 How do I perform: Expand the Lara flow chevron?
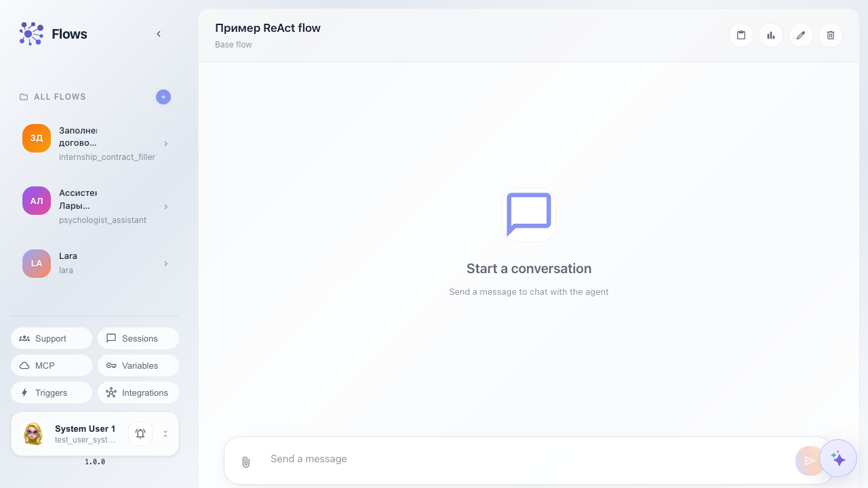point(165,264)
